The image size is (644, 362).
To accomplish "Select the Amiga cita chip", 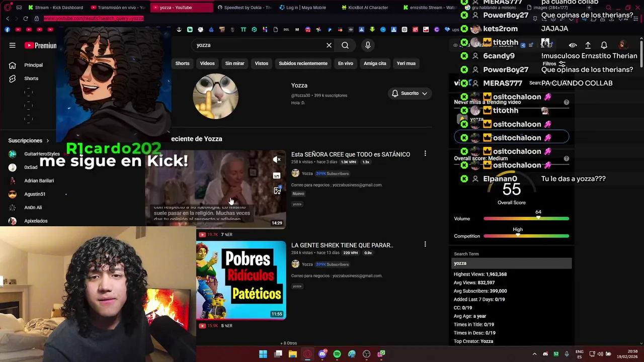I will point(375,63).
